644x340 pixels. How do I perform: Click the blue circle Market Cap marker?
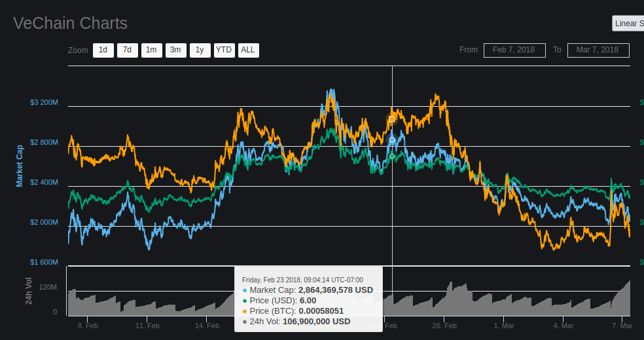(x=392, y=140)
